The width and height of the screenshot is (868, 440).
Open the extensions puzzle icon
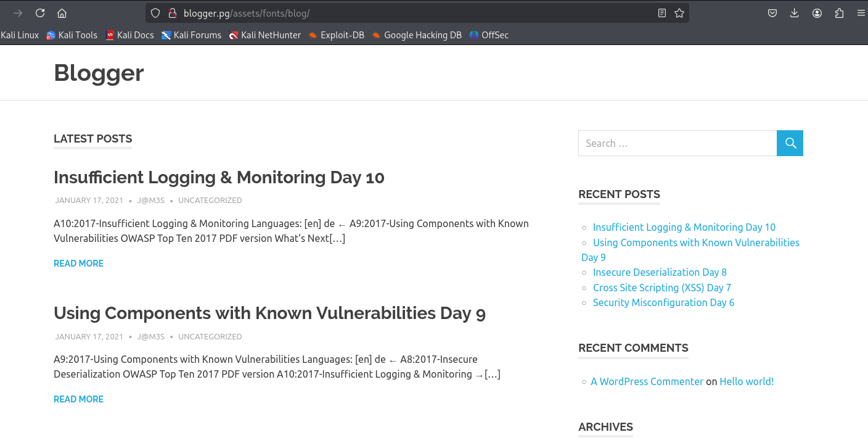coord(839,13)
